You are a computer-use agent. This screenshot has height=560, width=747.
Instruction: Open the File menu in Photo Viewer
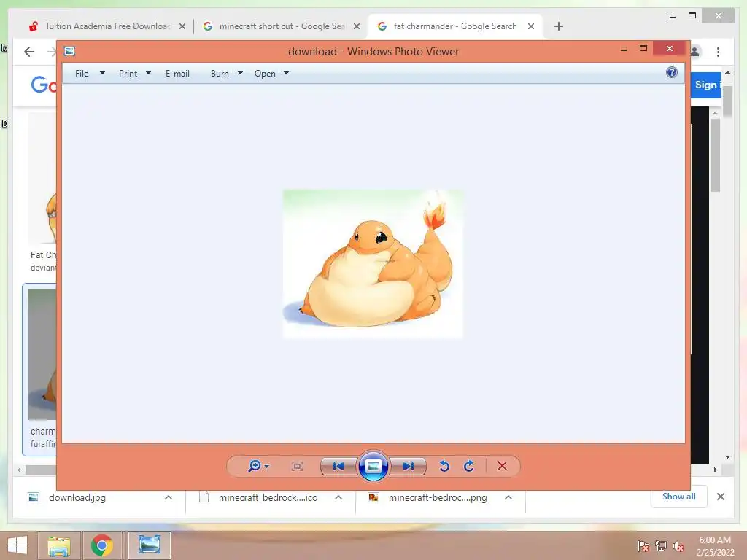(82, 74)
